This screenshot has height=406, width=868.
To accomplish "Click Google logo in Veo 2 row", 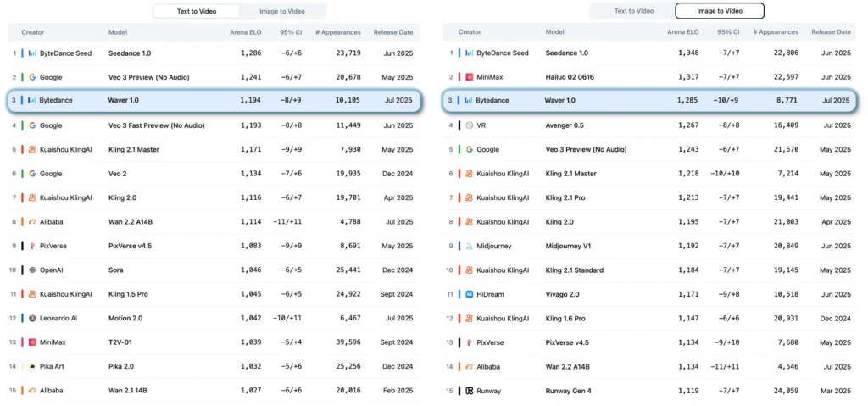I will pyautogui.click(x=32, y=174).
